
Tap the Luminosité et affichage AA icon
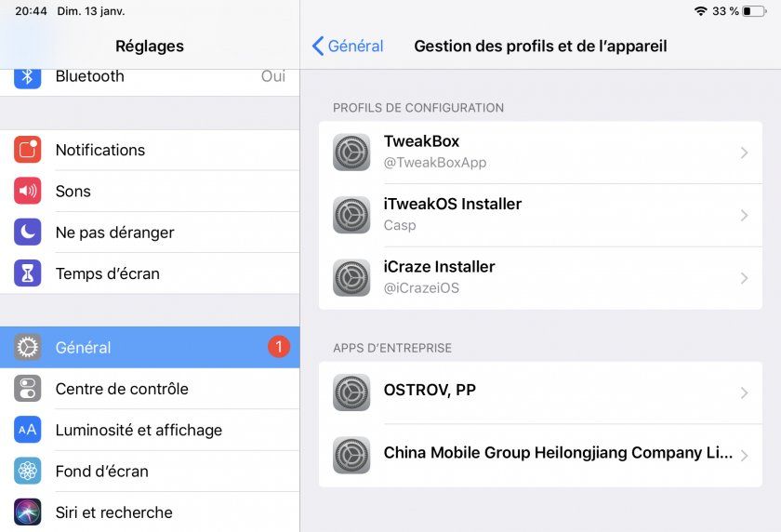(x=28, y=430)
